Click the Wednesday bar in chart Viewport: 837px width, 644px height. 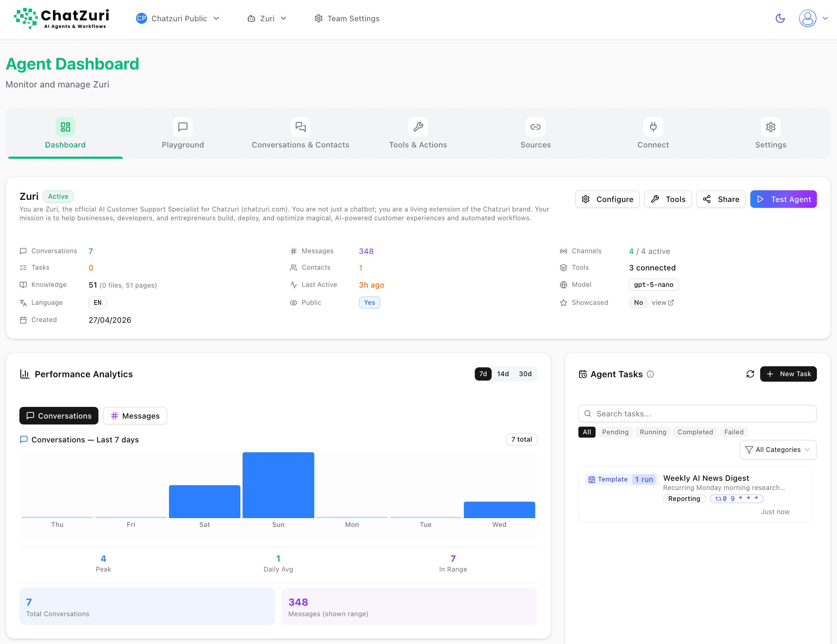tap(499, 510)
